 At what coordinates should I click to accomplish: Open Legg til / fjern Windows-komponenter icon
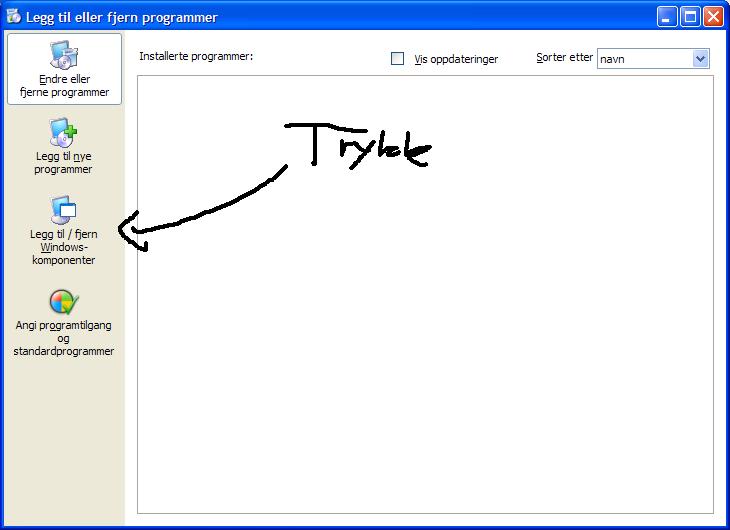(x=63, y=210)
